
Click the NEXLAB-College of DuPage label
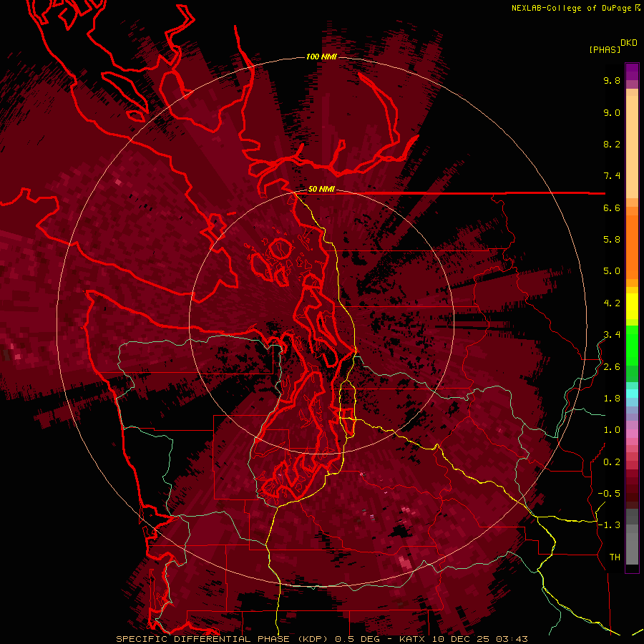[571, 8]
